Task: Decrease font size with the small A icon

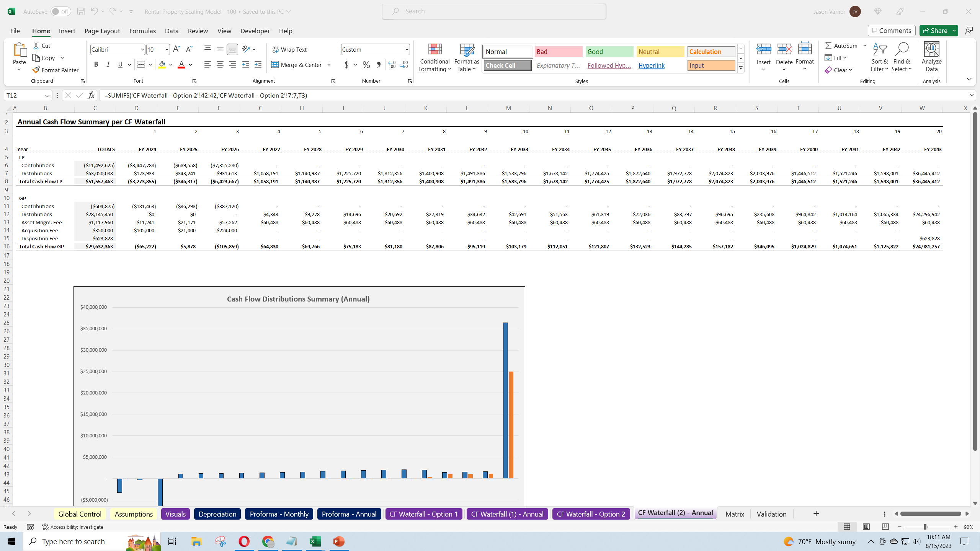Action: [x=189, y=49]
